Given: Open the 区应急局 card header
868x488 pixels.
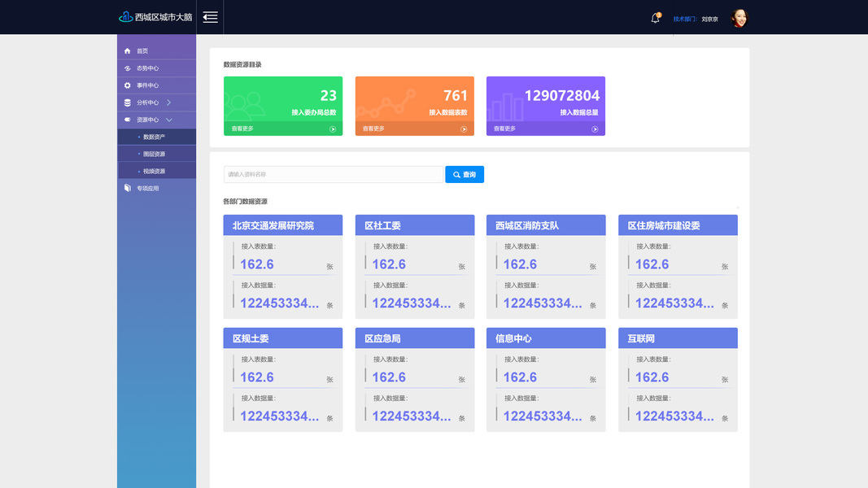Looking at the screenshot, I should [415, 338].
